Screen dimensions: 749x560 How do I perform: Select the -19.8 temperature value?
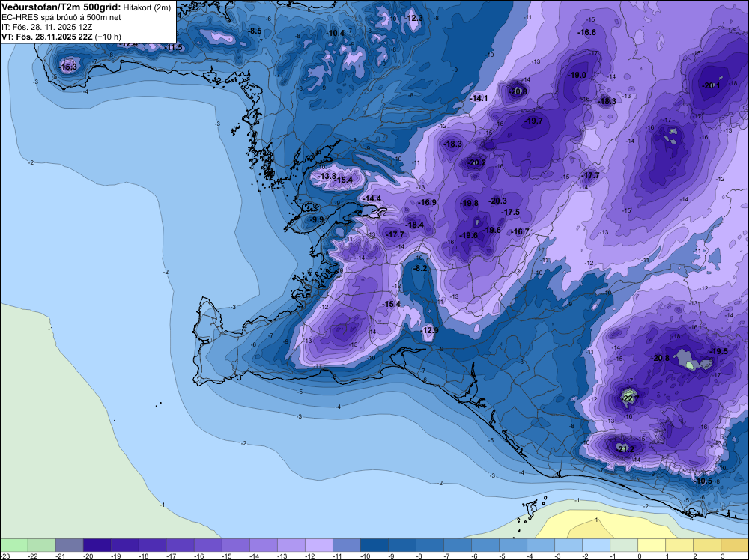tap(469, 203)
